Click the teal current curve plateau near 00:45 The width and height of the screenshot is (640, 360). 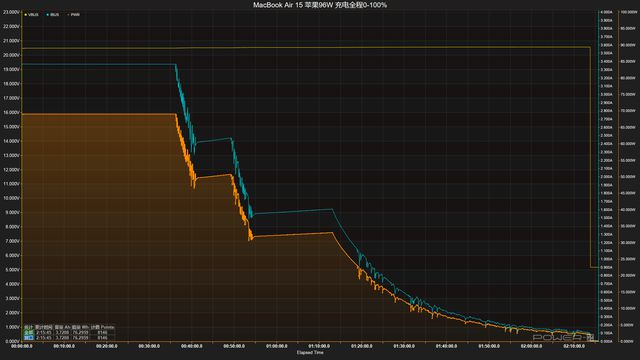(x=214, y=140)
